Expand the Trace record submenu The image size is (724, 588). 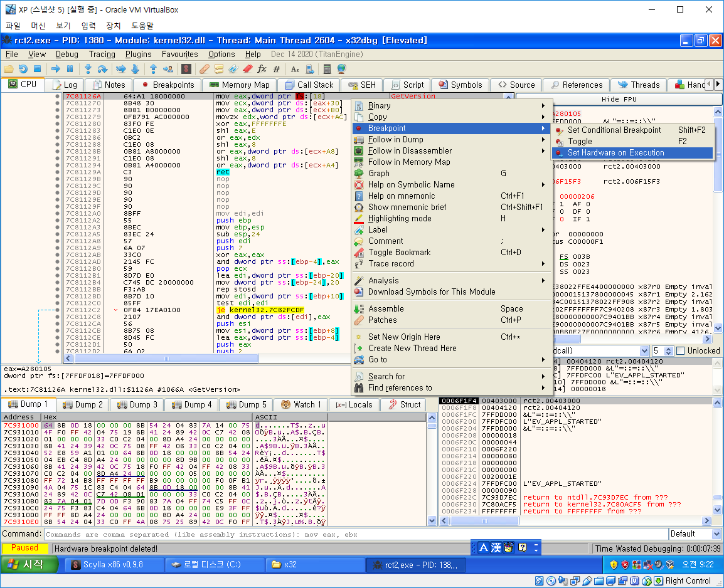point(452,264)
